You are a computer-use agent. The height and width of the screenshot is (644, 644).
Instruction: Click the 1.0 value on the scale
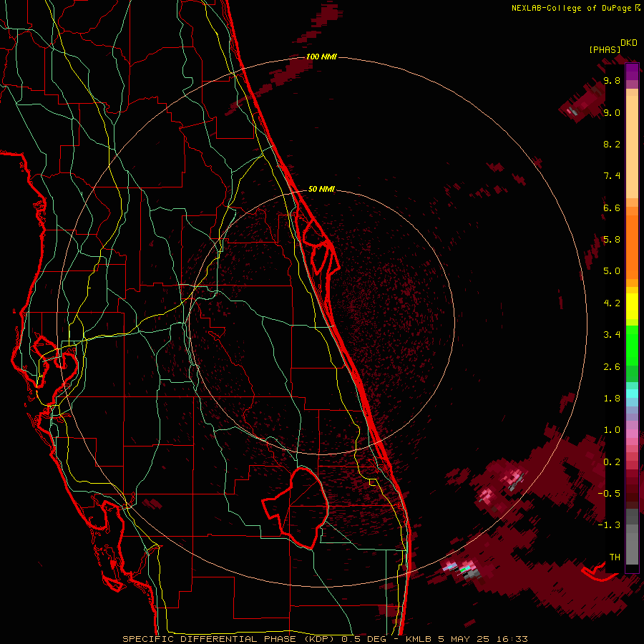pyautogui.click(x=612, y=430)
